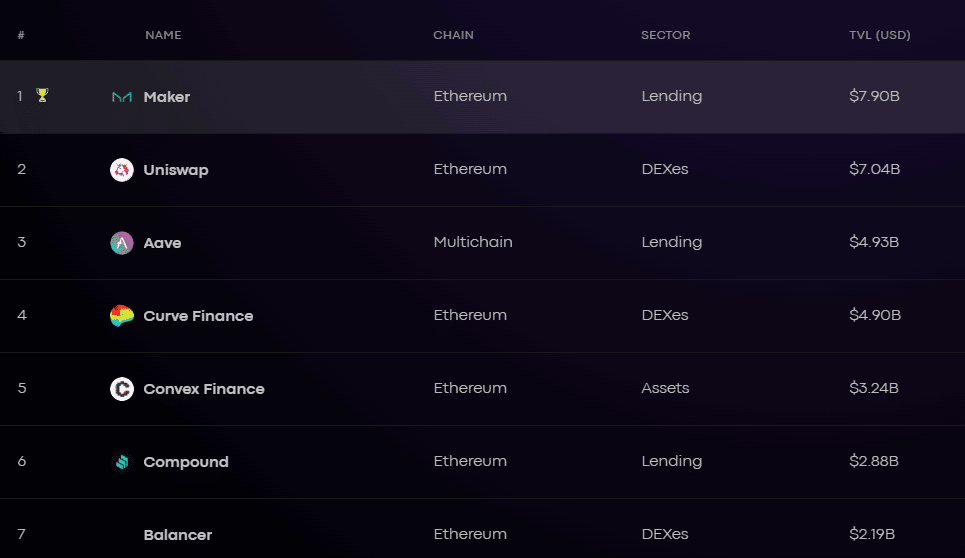Sort table by CHAIN column header
This screenshot has height=558, width=965.
453,35
